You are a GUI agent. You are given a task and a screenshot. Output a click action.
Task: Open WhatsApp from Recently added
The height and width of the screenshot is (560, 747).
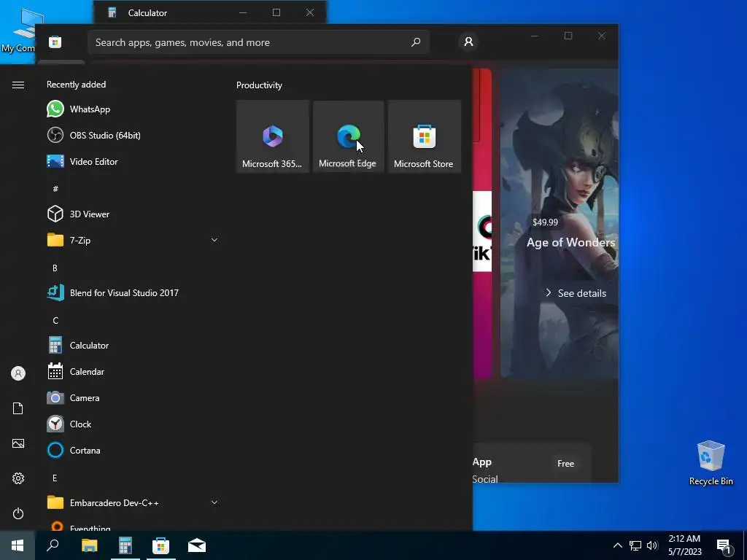point(133,109)
